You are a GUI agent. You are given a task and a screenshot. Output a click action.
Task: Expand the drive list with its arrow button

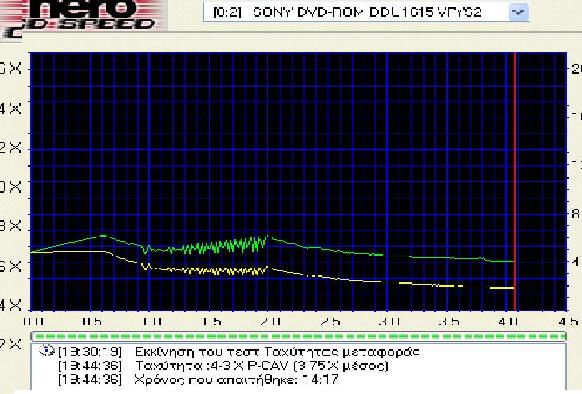pyautogui.click(x=518, y=12)
